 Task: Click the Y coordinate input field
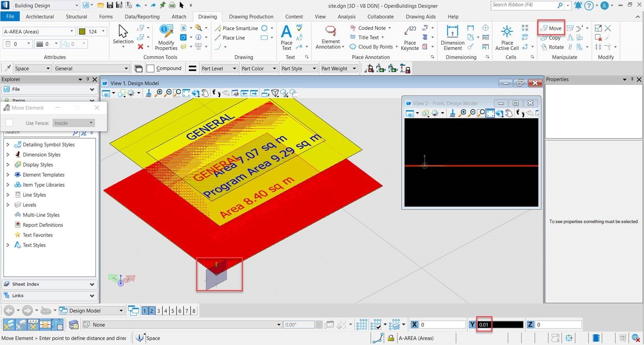[x=501, y=324]
